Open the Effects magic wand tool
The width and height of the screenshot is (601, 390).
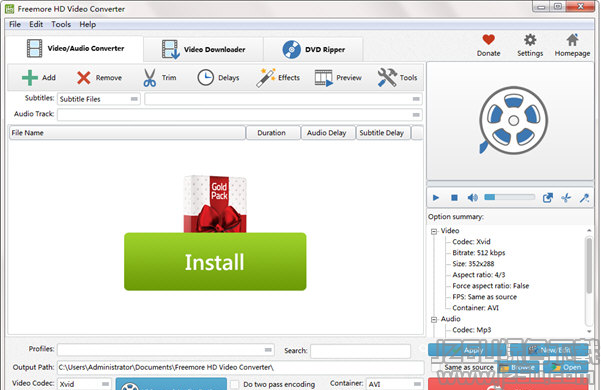click(x=266, y=78)
